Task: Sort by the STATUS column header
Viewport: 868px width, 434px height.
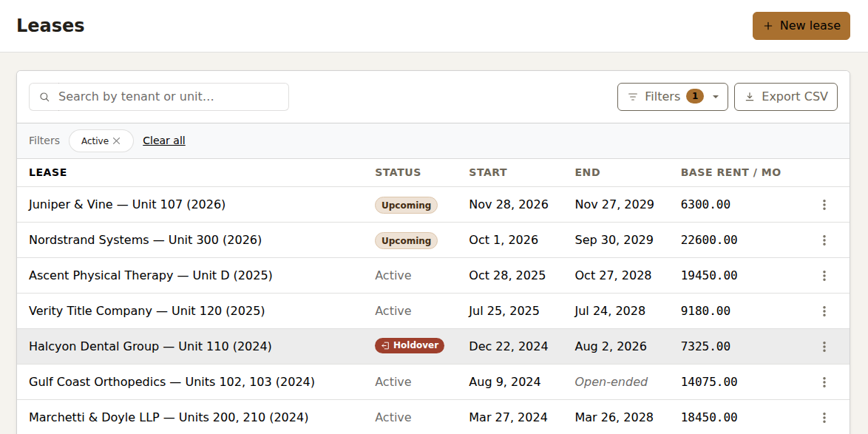Action: pyautogui.click(x=398, y=173)
